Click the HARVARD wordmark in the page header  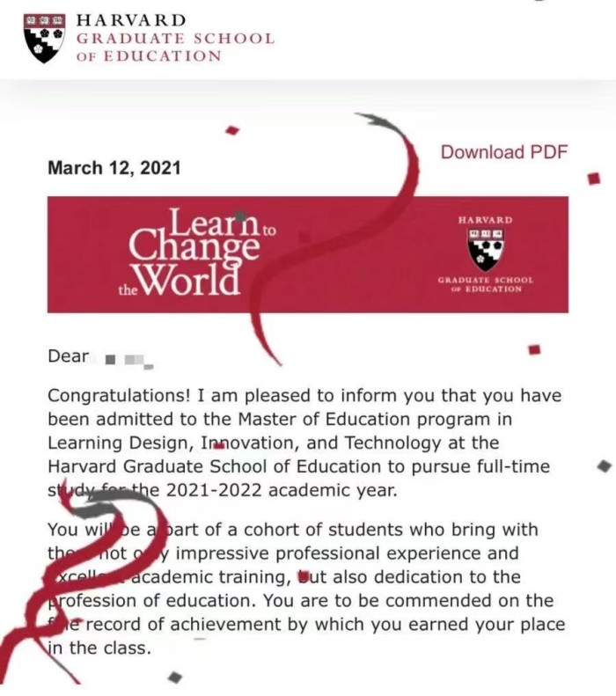click(132, 19)
